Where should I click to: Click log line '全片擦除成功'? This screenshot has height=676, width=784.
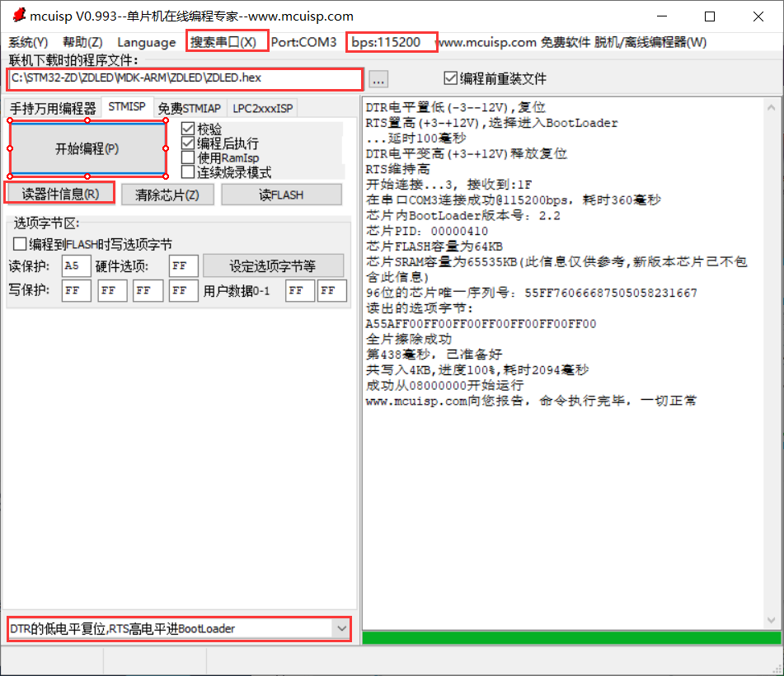[409, 339]
